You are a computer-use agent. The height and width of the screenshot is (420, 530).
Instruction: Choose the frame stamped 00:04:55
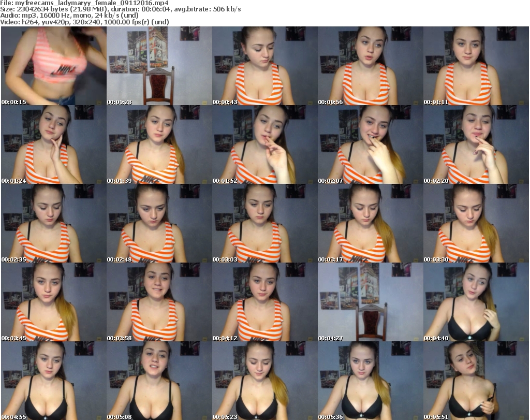54,381
